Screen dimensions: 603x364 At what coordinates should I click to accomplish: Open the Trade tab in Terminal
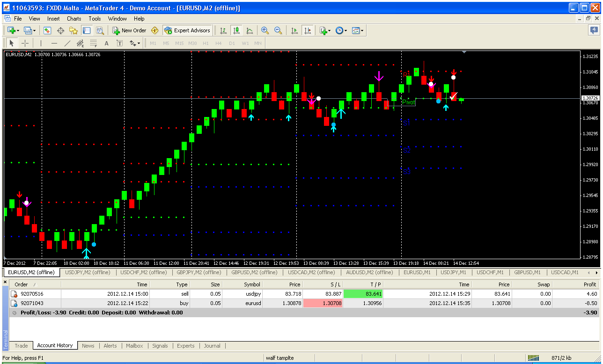pos(21,346)
